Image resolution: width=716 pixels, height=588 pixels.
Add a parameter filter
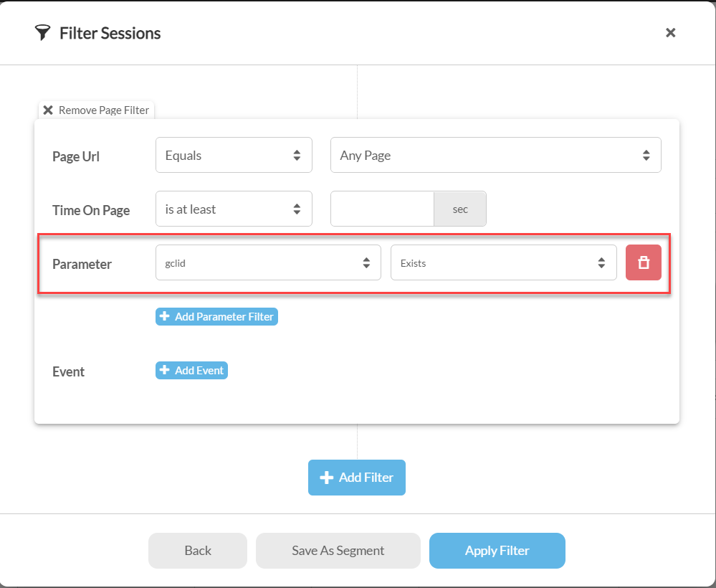216,317
